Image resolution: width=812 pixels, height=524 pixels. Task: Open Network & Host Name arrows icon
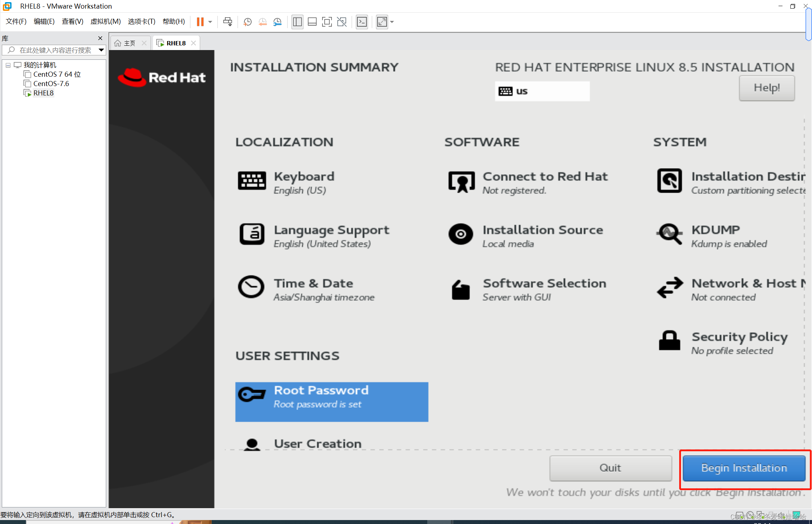tap(670, 287)
